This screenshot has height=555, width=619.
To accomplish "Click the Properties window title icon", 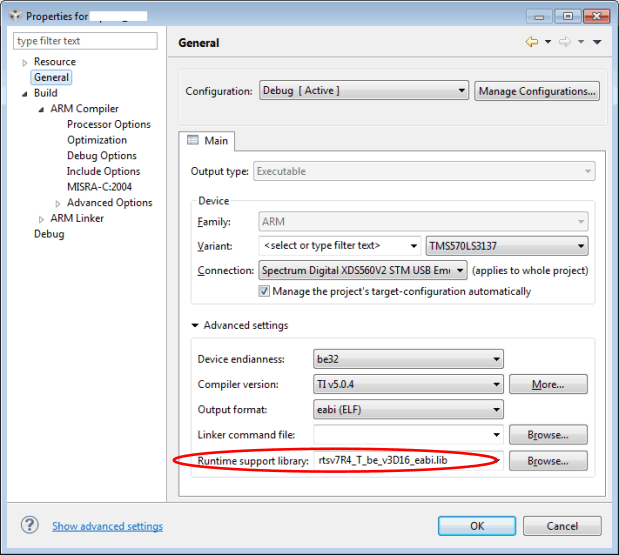I will click(15, 16).
